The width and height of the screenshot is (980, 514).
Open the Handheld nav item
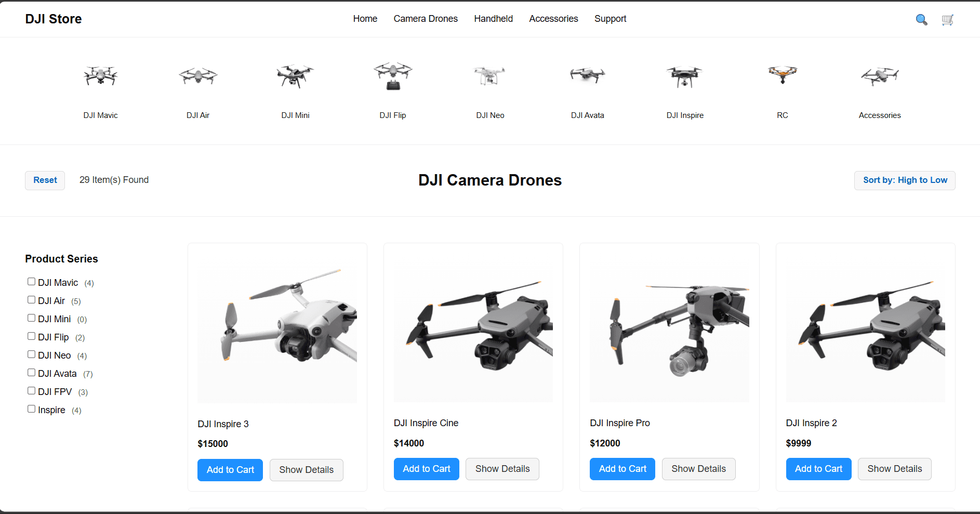point(493,19)
